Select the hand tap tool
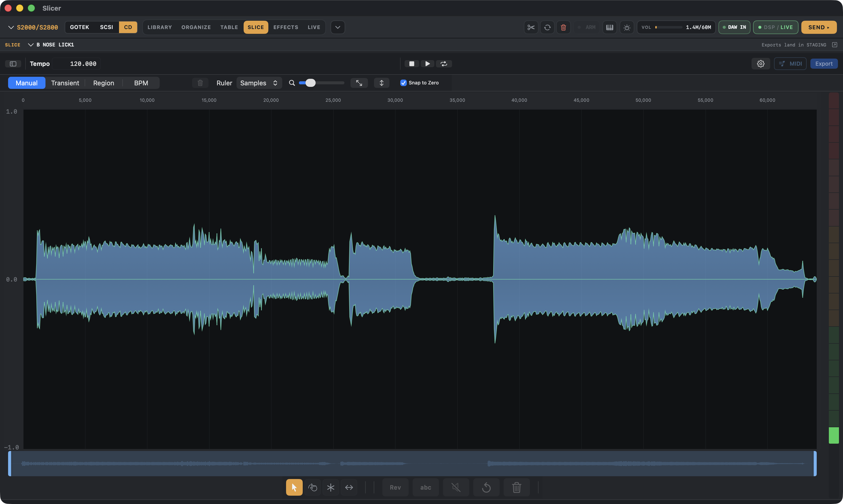This screenshot has height=504, width=843. pos(313,487)
